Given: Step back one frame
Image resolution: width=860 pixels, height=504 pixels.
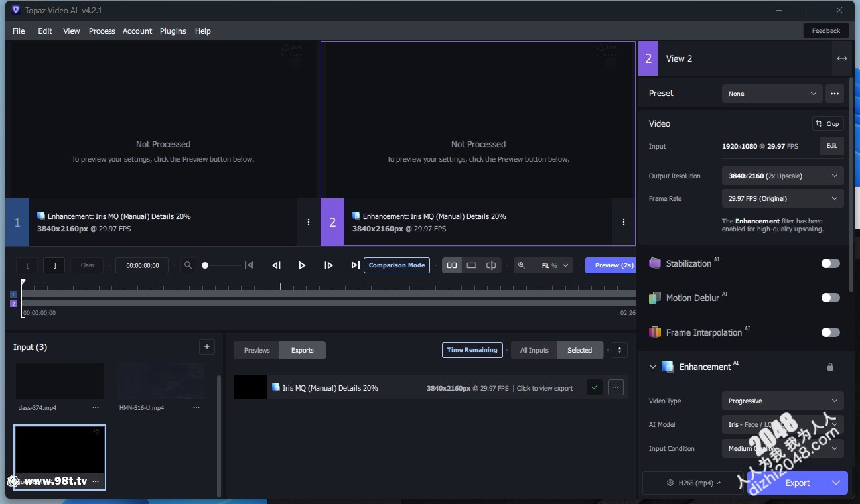Looking at the screenshot, I should point(277,265).
